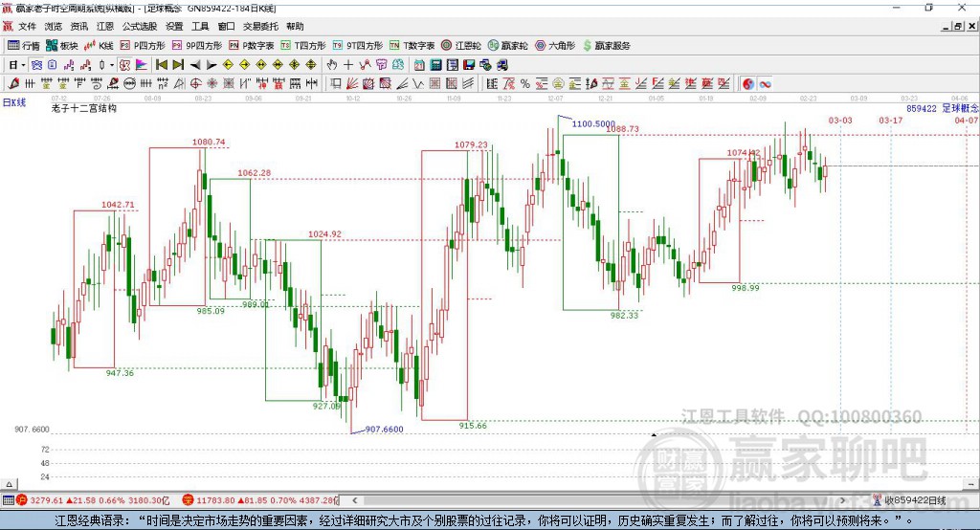Click the horizontal scrollbar left arrow
This screenshot has width=980, height=530.
(x=354, y=500)
